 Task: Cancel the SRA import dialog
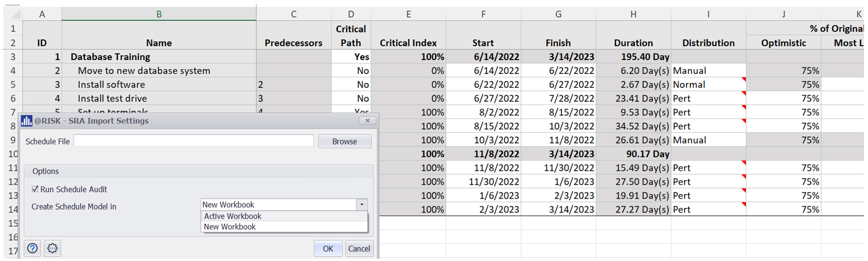[x=358, y=248]
